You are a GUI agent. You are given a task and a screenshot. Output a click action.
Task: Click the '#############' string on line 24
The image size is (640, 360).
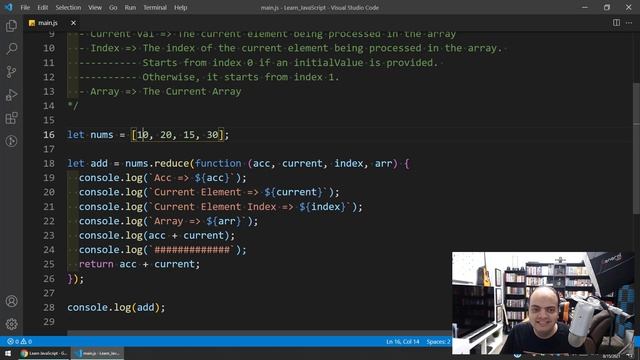(x=192, y=250)
